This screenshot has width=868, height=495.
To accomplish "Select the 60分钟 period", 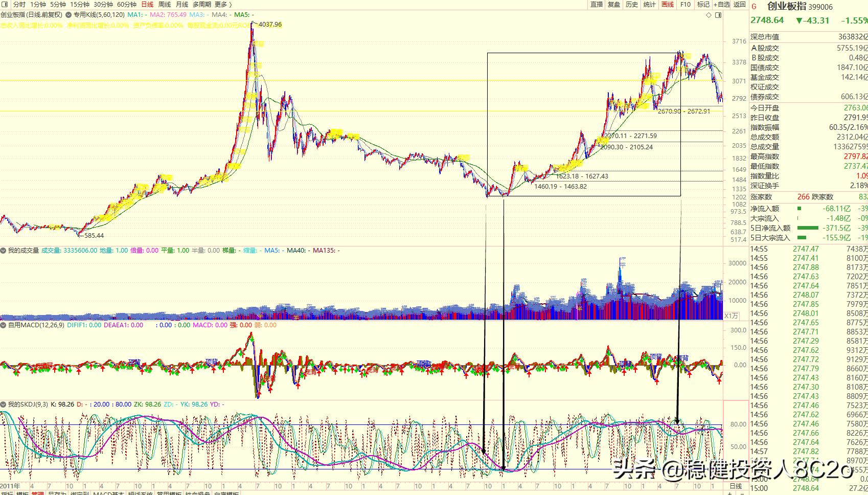I will tap(127, 4).
